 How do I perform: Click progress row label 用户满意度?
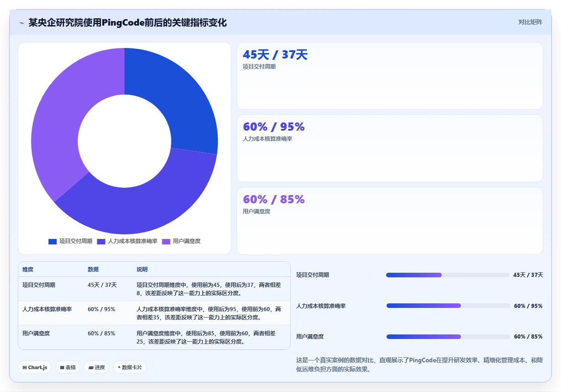[310, 337]
